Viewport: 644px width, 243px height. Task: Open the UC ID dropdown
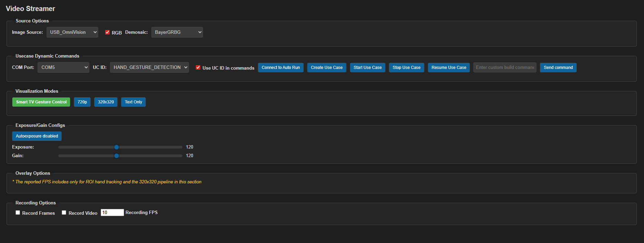[149, 68]
